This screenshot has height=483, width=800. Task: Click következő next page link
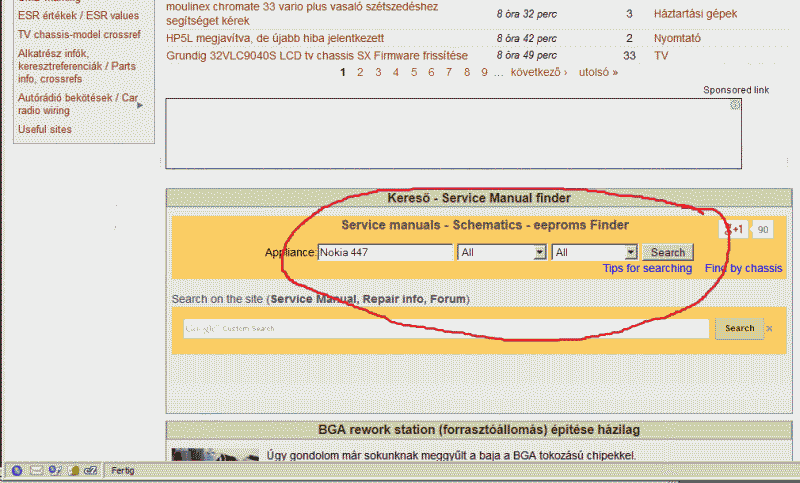539,72
